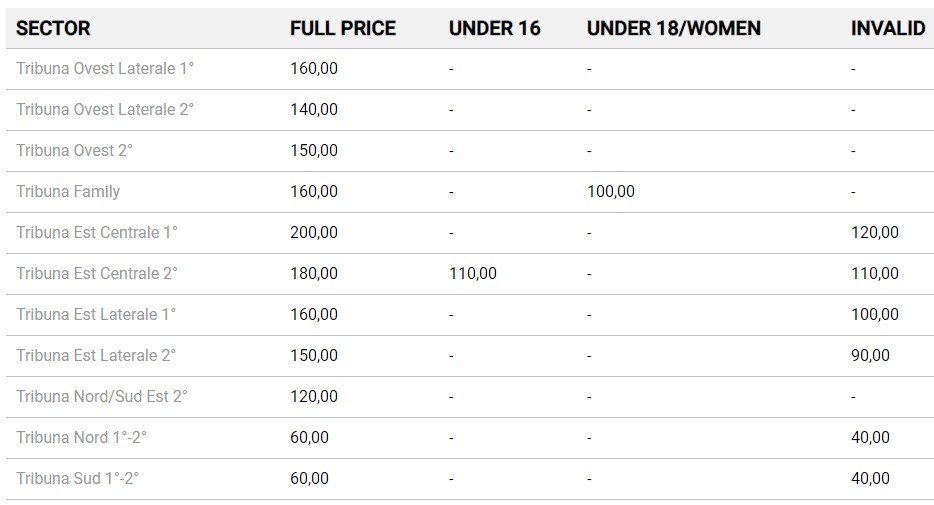Viewport: 934px width, 505px height.
Task: Select Tribuna Est Laterale 1° sector
Action: coord(96,315)
